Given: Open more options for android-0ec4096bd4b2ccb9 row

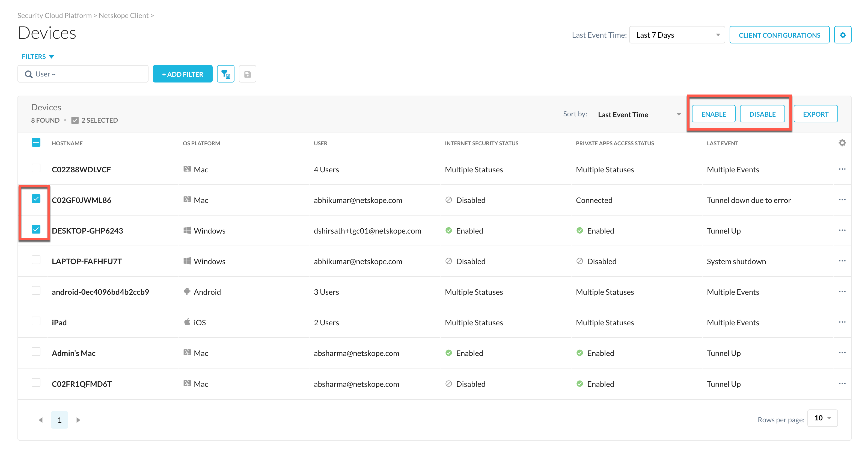Looking at the screenshot, I should tap(842, 292).
